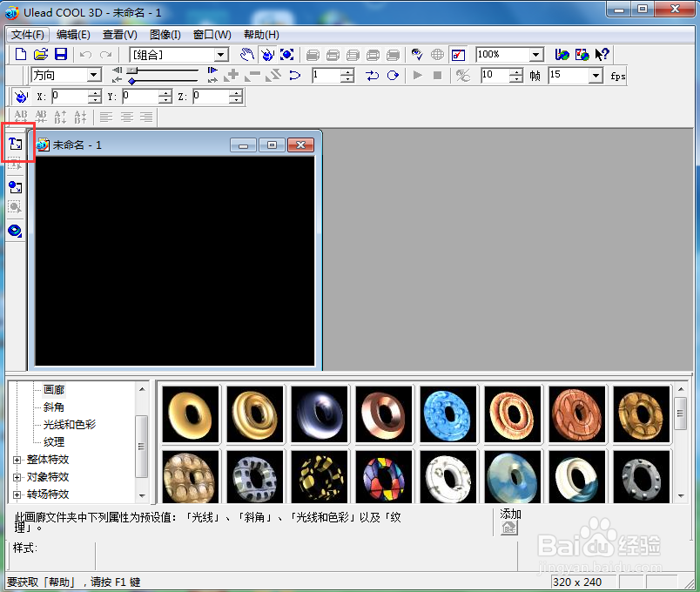Click the eye-check display quality icon
700x592 pixels.
click(x=417, y=55)
